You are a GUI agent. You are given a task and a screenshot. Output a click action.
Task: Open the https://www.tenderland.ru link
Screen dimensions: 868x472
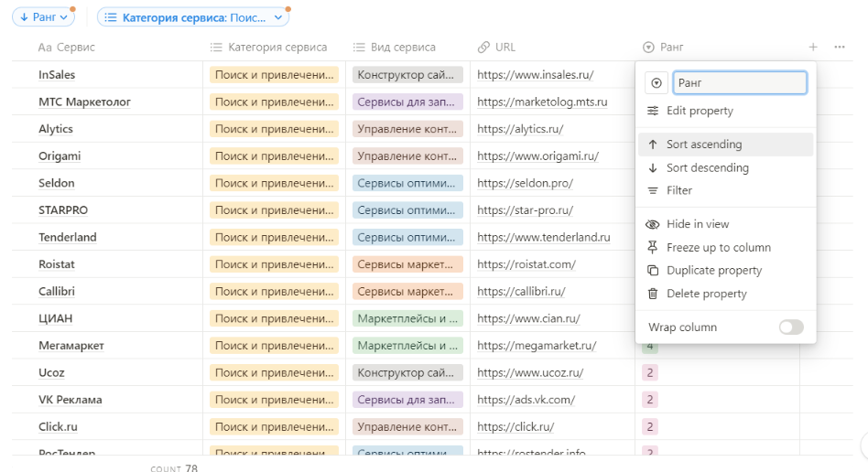(544, 238)
